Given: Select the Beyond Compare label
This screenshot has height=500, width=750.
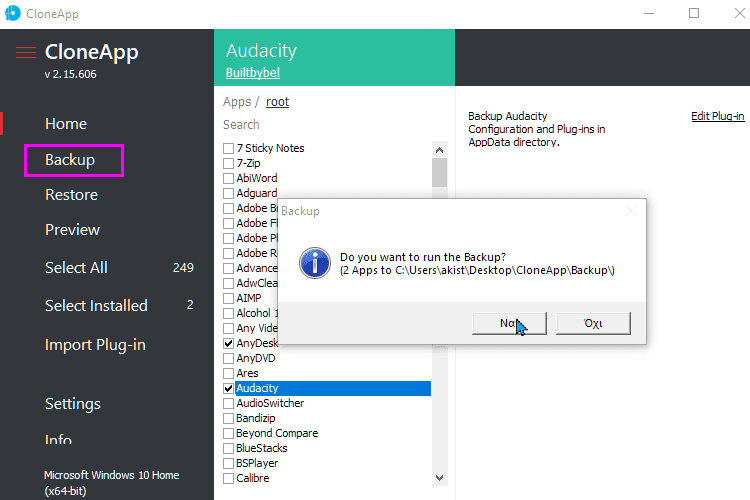Looking at the screenshot, I should [x=277, y=433].
